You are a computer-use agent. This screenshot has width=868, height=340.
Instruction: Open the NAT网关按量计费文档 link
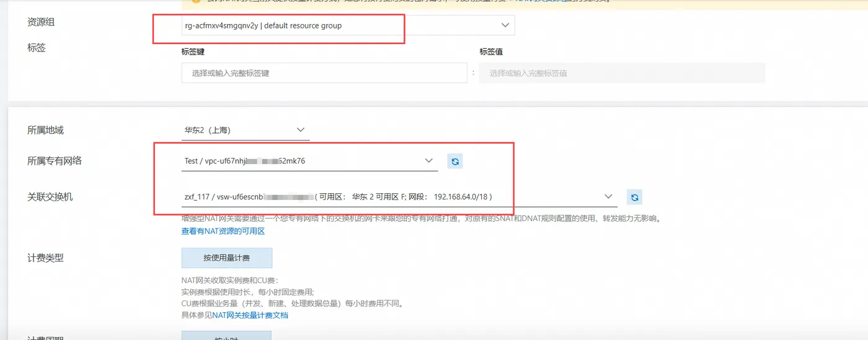(x=250, y=315)
